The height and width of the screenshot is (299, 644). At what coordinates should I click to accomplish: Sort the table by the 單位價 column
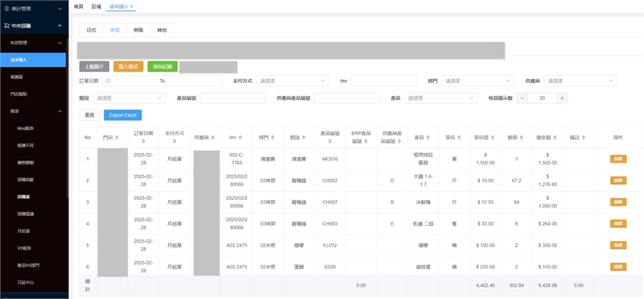point(493,137)
